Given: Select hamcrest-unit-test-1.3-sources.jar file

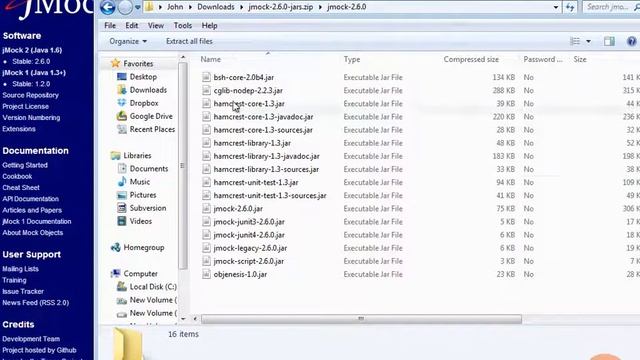Looking at the screenshot, I should pyautogui.click(x=270, y=196).
